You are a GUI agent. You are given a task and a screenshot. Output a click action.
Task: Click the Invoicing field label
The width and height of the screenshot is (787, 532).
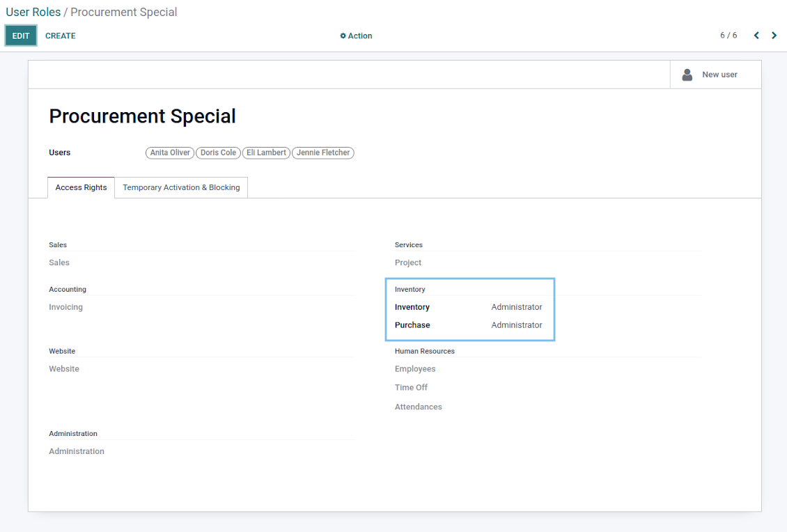coord(65,307)
